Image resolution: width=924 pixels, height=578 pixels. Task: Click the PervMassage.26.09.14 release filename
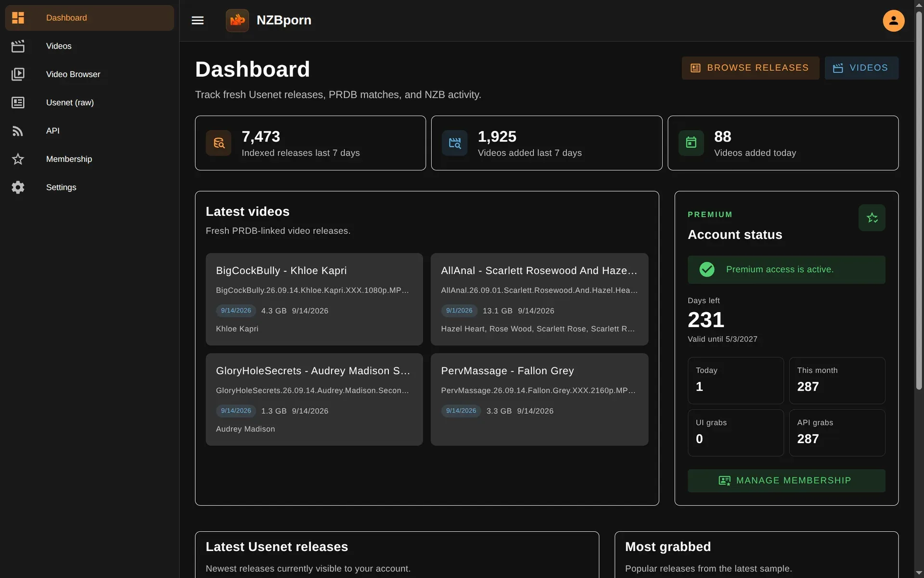[x=538, y=391]
